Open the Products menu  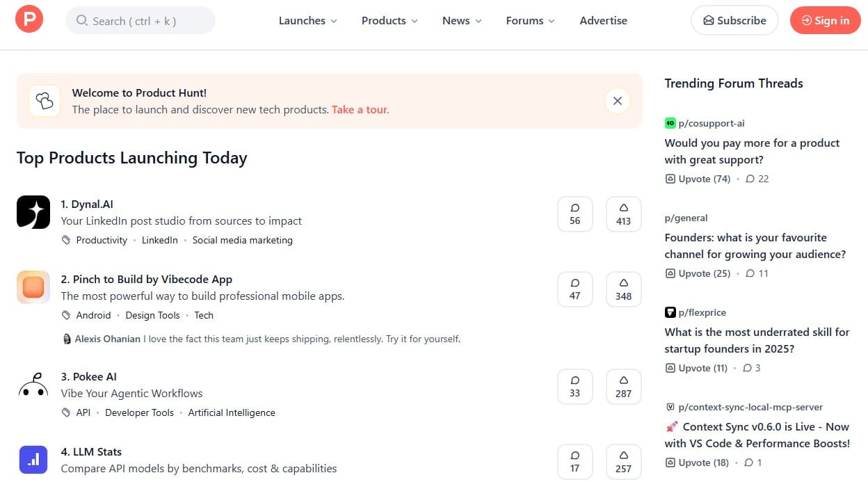point(389,20)
